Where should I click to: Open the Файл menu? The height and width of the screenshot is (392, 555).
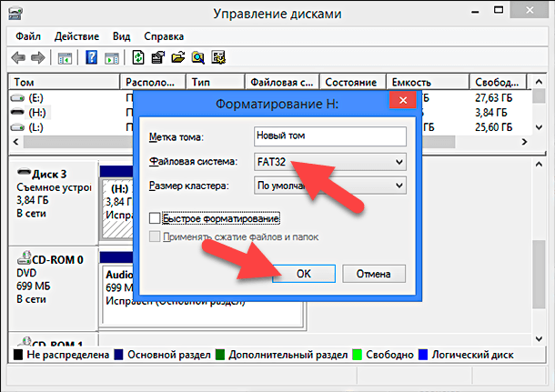[x=28, y=36]
